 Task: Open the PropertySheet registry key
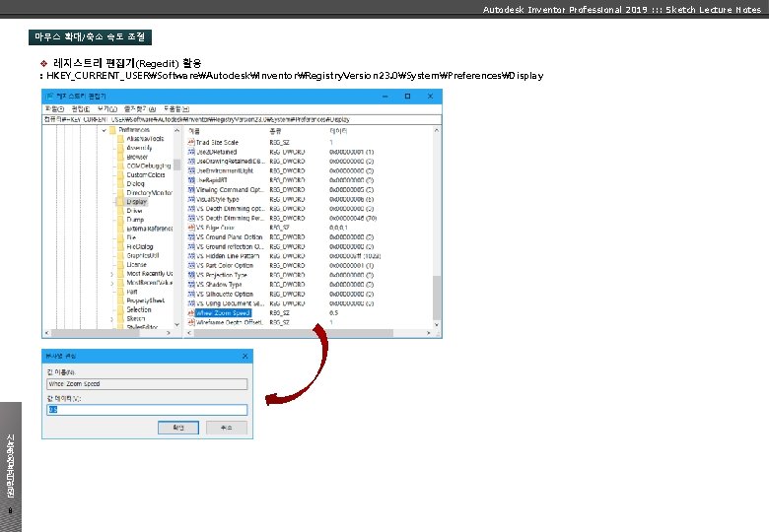[x=145, y=300]
